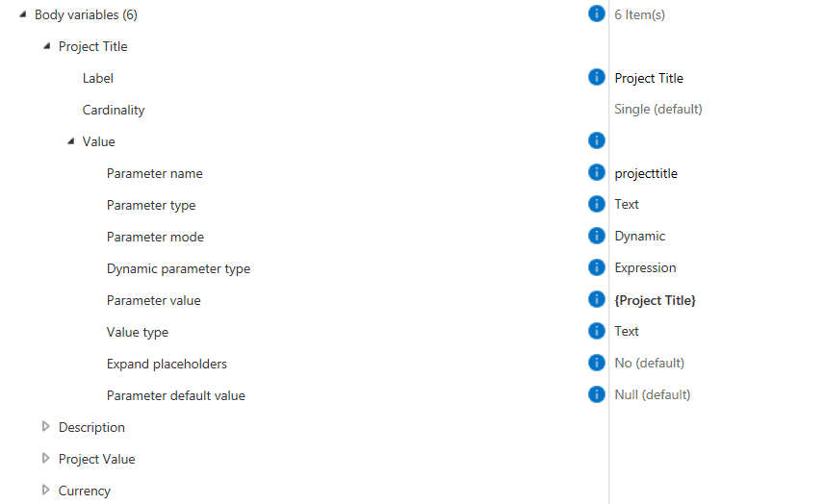Change the Expression dynamic parameter type

[645, 268]
